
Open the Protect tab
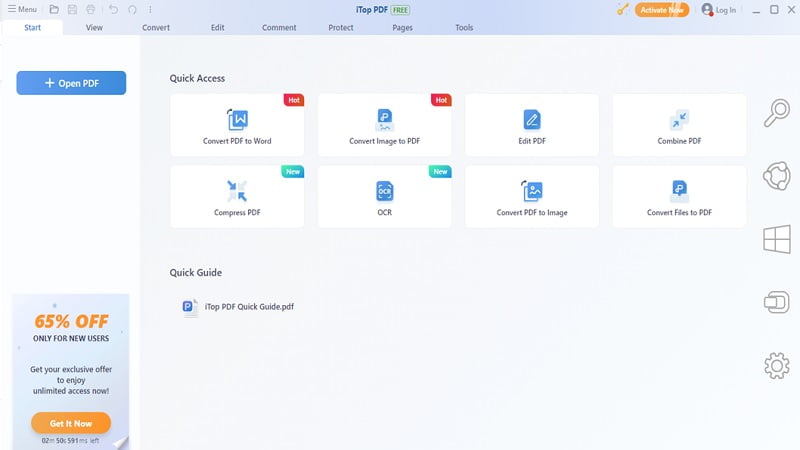341,28
